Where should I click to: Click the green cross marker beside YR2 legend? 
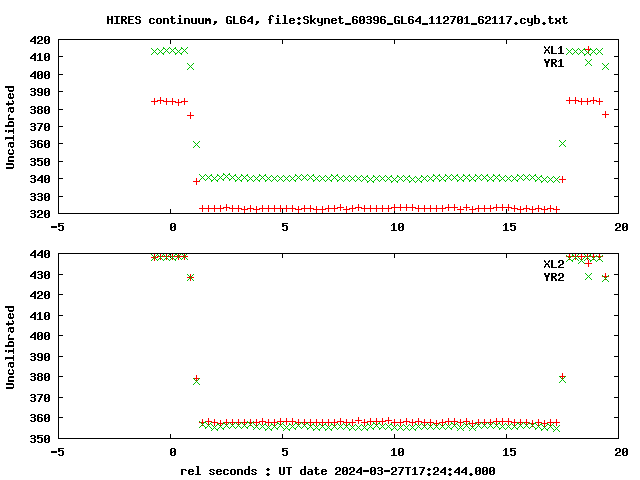pyautogui.click(x=588, y=276)
